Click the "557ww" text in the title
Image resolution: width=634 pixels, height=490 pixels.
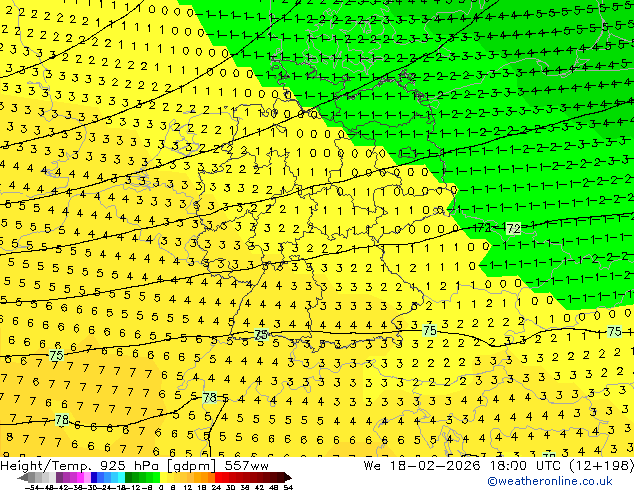click(246, 466)
